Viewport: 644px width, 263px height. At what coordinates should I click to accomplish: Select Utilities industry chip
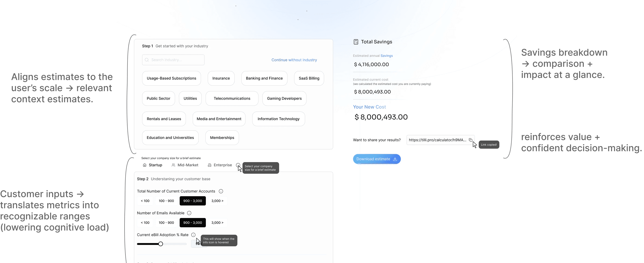(x=190, y=99)
